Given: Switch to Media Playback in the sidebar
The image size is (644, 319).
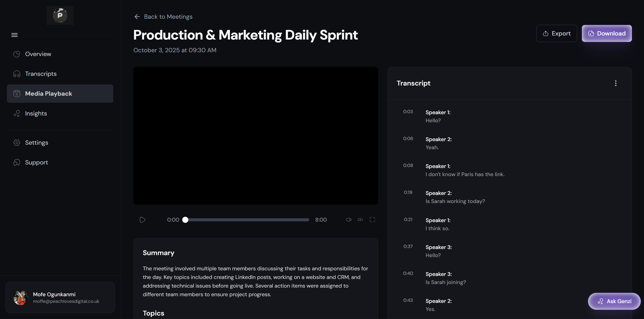Looking at the screenshot, I should 48,93.
